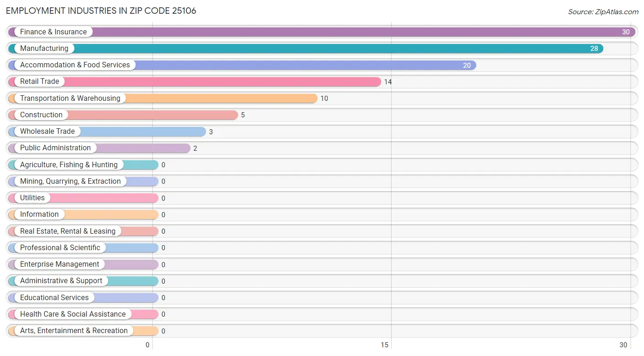Click the value 3 beside Wholesale Trade
644x356 pixels.
[x=211, y=131]
